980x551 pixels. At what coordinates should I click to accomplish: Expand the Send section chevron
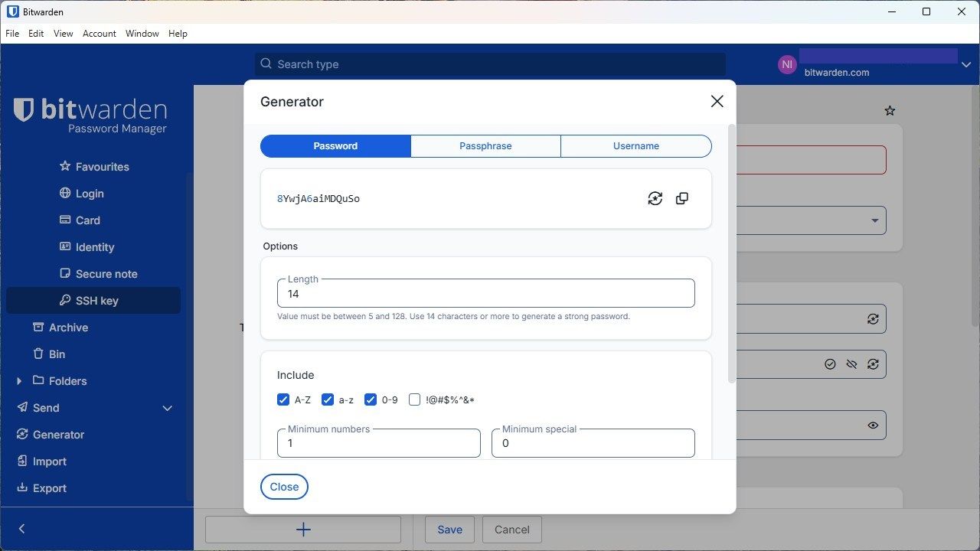tap(168, 408)
